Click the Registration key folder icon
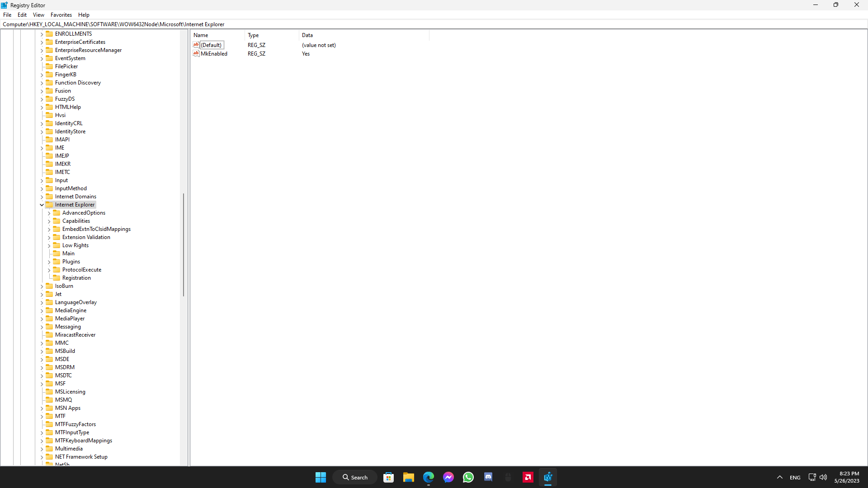Image resolution: width=868 pixels, height=488 pixels. (x=57, y=278)
